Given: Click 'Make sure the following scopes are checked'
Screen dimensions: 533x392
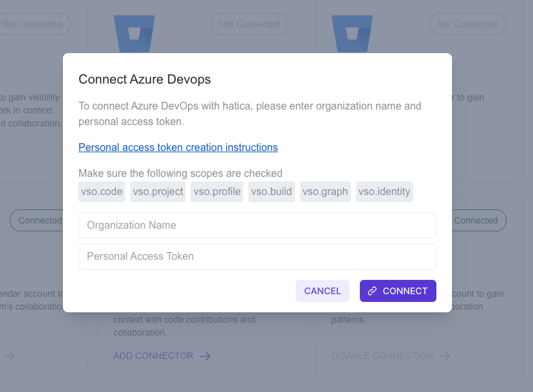Looking at the screenshot, I should coord(180,173).
